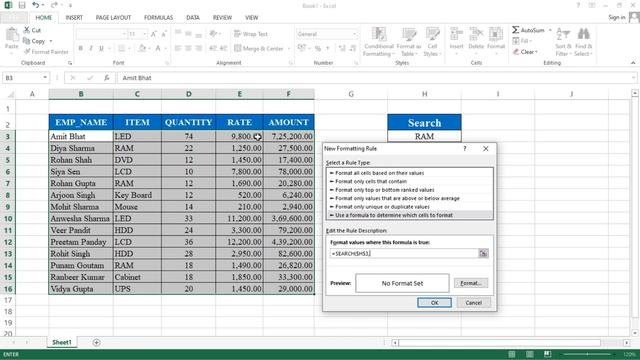Click Format Painter brush
Viewport: 640px width, 360px height.
(x=46, y=52)
